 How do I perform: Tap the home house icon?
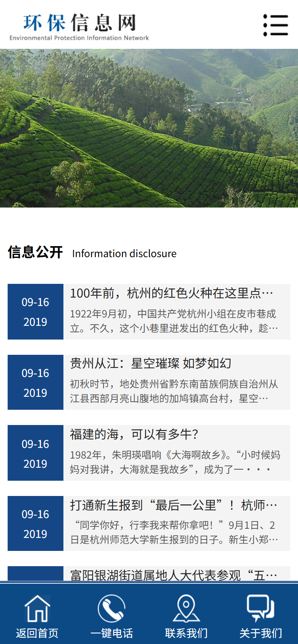[x=37, y=608]
